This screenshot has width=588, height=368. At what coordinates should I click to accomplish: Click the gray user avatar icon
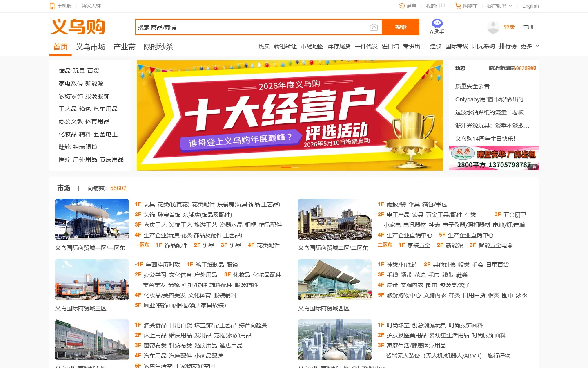[x=493, y=27]
